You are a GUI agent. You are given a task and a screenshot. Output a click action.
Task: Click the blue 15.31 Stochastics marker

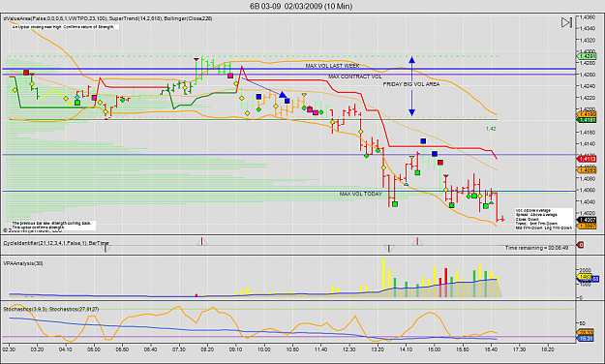tap(585, 339)
